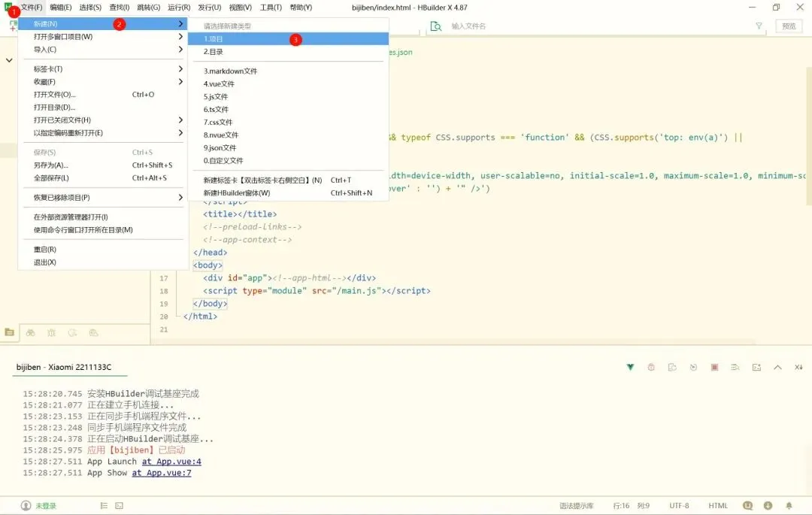Click the search log list icon in console

[x=735, y=367]
